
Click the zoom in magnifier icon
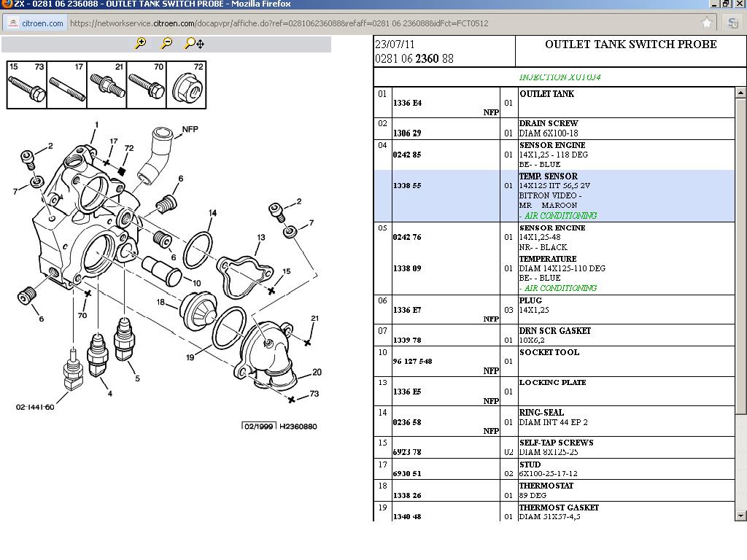[140, 44]
